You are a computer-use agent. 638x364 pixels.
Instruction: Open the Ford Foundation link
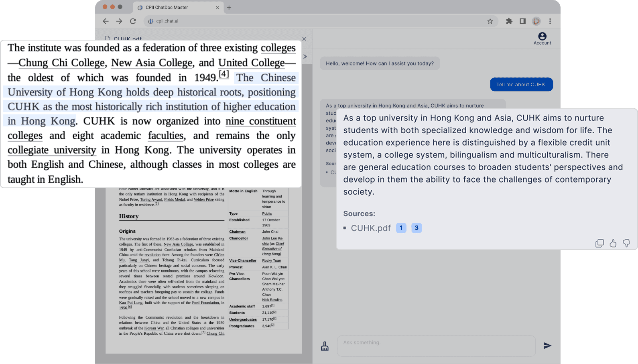205,303
